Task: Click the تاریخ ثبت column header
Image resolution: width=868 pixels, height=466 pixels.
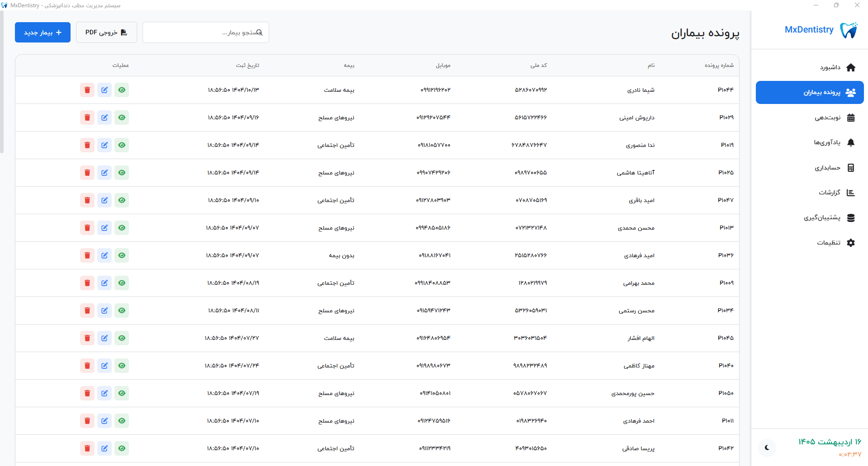Action: click(247, 66)
